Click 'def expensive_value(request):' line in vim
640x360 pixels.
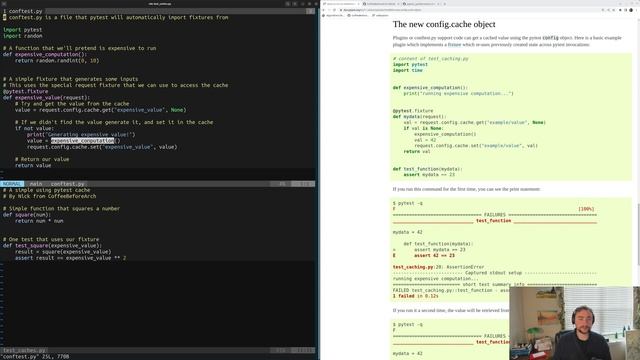[x=46, y=98]
